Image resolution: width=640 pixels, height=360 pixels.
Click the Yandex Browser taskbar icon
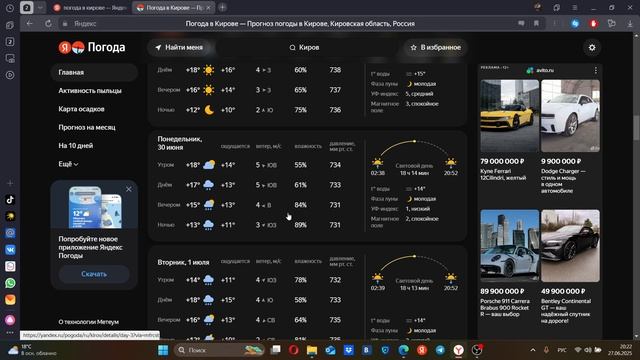[x=459, y=350]
